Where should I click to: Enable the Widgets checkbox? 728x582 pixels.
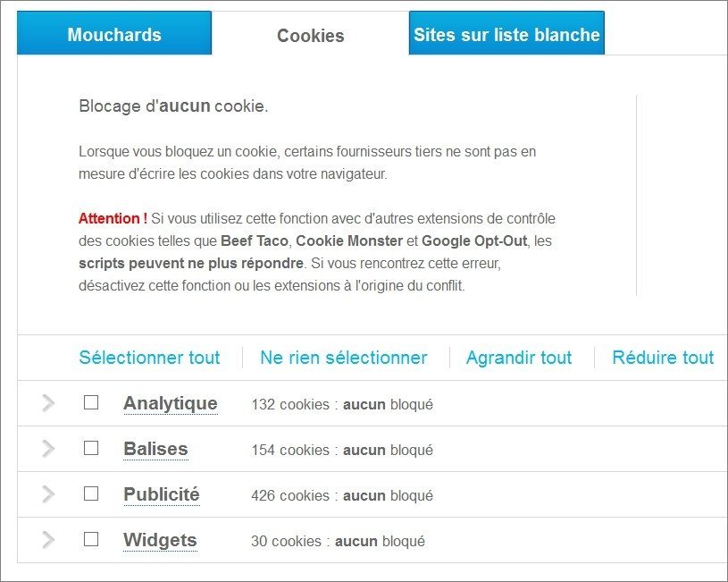coord(91,539)
